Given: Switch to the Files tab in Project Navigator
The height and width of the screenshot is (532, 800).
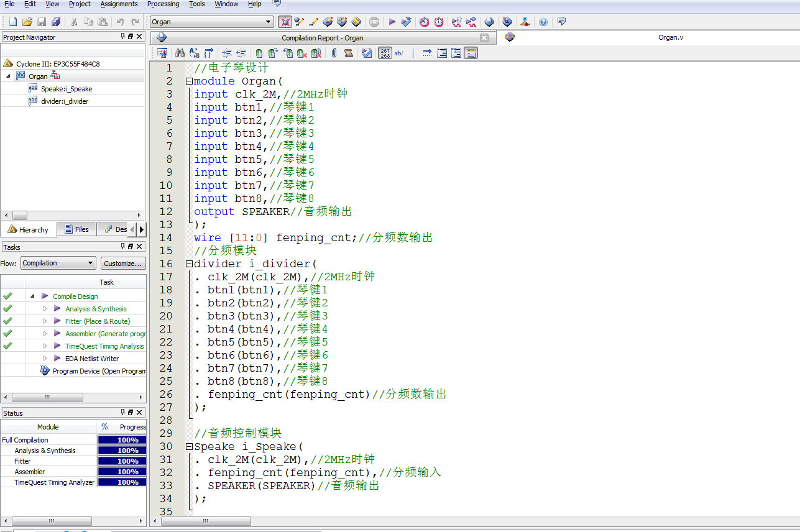Looking at the screenshot, I should [x=76, y=229].
